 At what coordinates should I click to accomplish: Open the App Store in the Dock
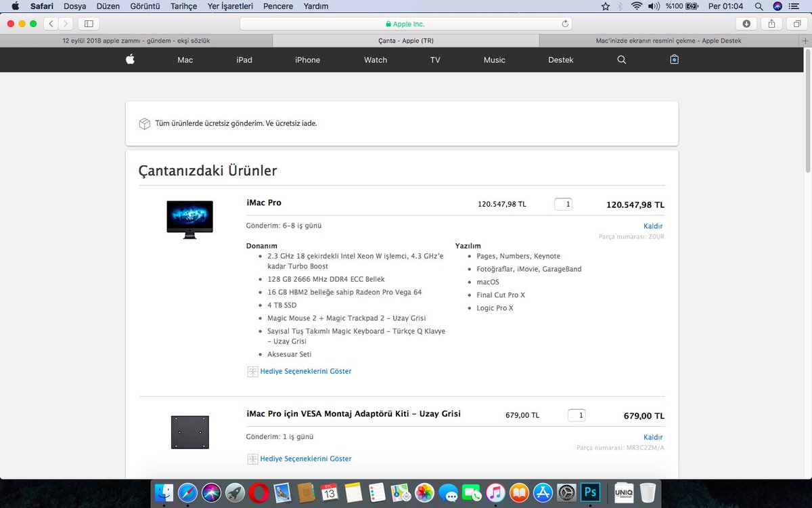click(543, 492)
